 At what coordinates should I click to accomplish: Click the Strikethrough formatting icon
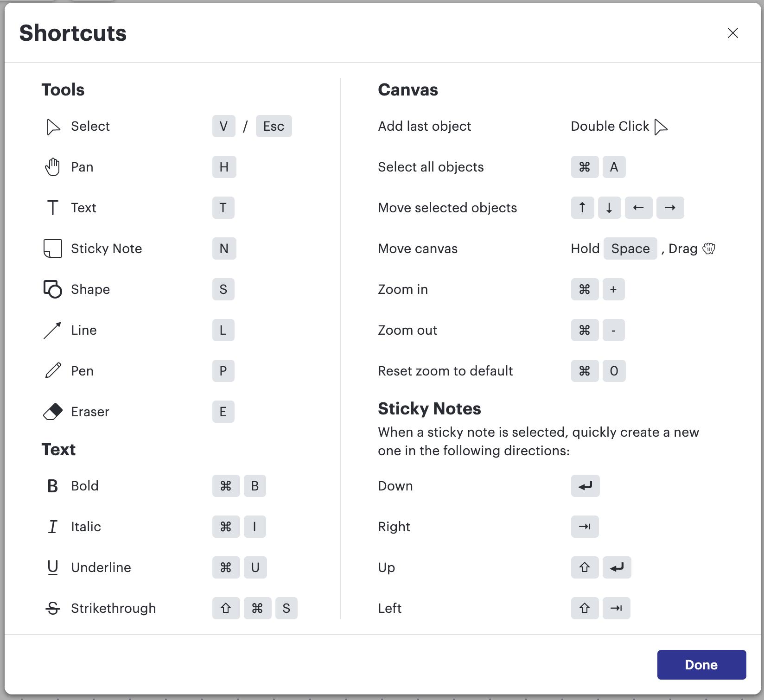[x=52, y=608]
